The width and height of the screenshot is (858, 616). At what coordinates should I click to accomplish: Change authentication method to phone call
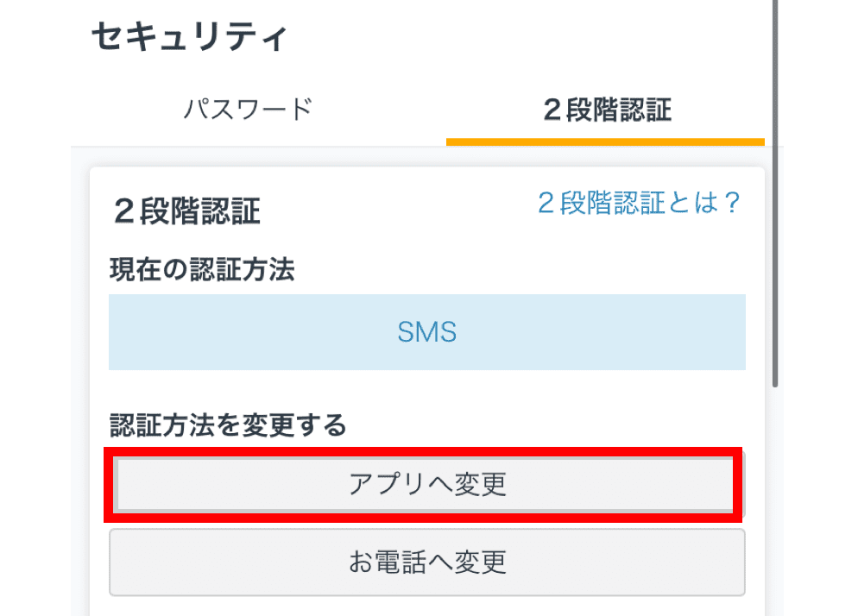426,563
